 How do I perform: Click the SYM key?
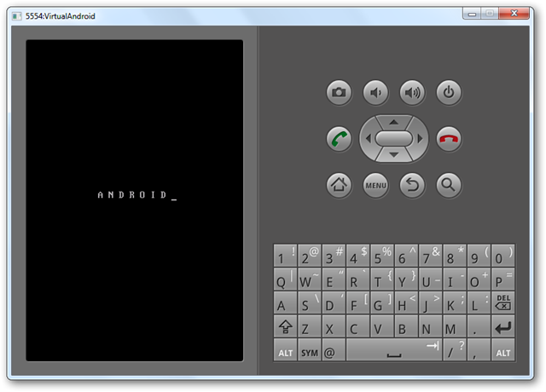310,349
